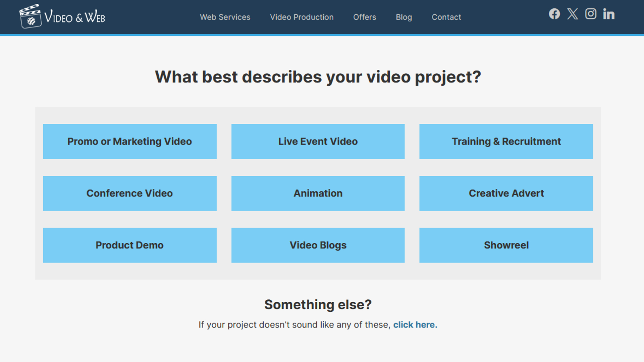
Task: Choose Video Blogs
Action: tap(318, 245)
